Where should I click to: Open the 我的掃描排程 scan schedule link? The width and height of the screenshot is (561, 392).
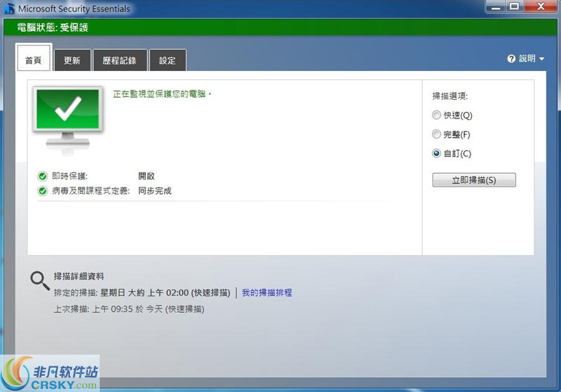pyautogui.click(x=267, y=292)
